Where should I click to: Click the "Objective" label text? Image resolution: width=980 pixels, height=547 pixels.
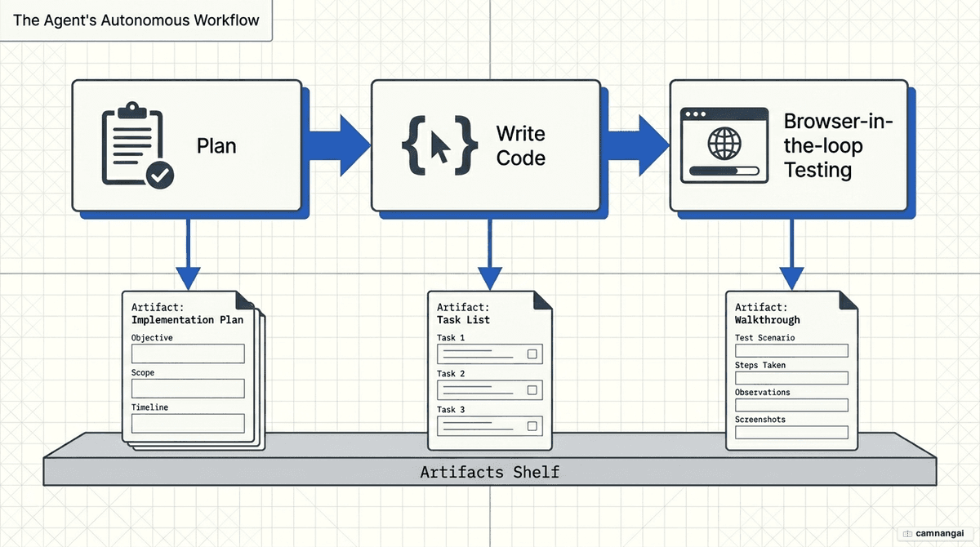(152, 337)
